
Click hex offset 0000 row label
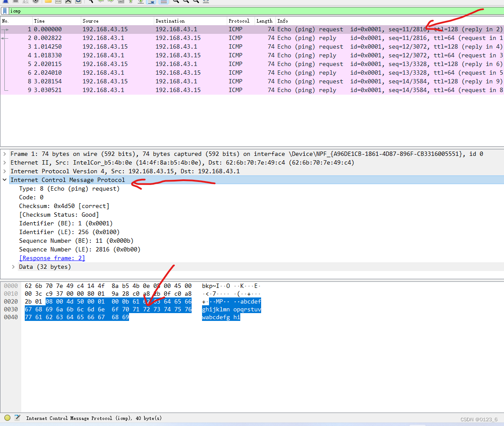coord(10,286)
